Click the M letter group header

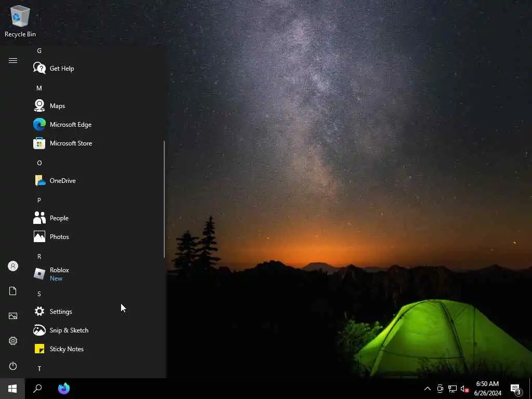pos(39,88)
